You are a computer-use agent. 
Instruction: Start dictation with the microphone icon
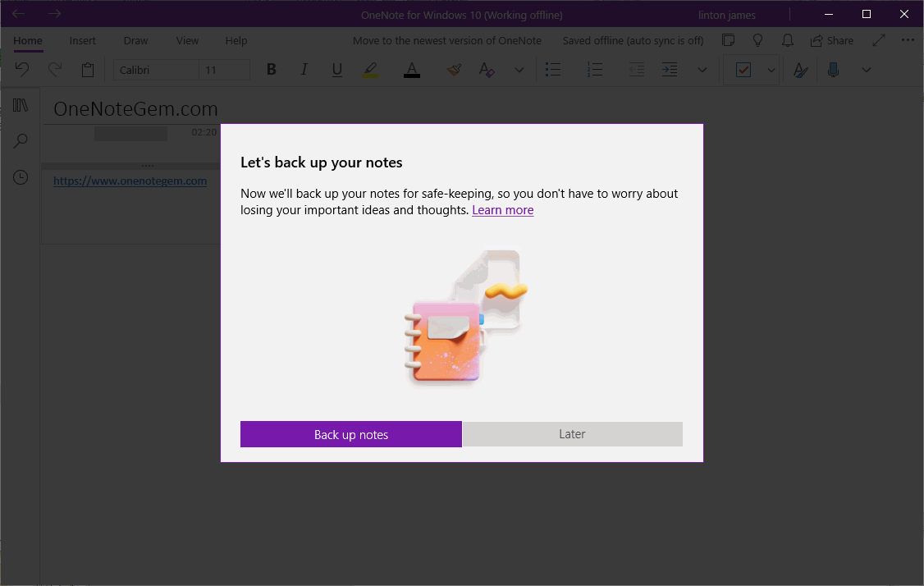[833, 70]
